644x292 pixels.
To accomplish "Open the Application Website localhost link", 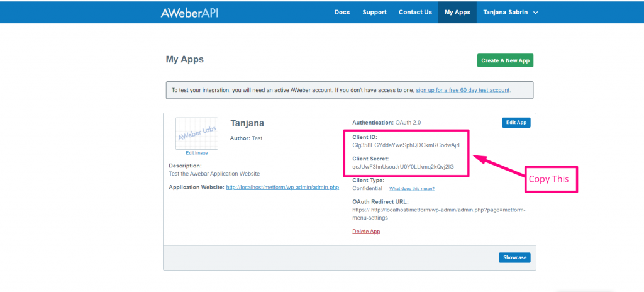I will pyautogui.click(x=282, y=187).
